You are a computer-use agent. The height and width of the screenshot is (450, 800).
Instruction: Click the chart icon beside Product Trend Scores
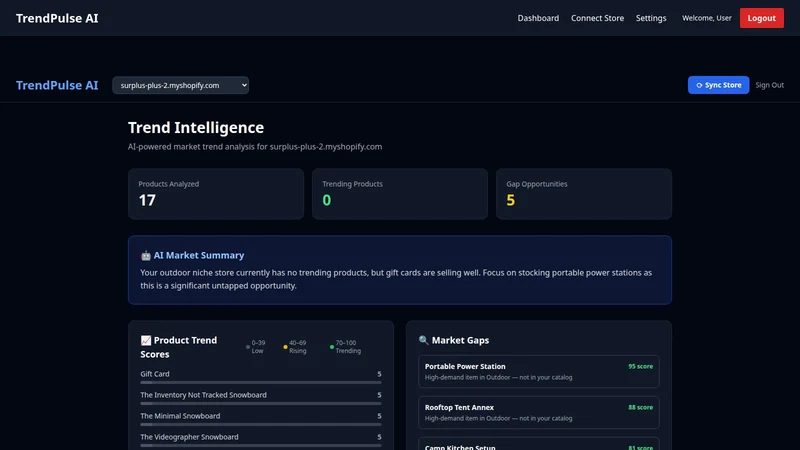[146, 340]
